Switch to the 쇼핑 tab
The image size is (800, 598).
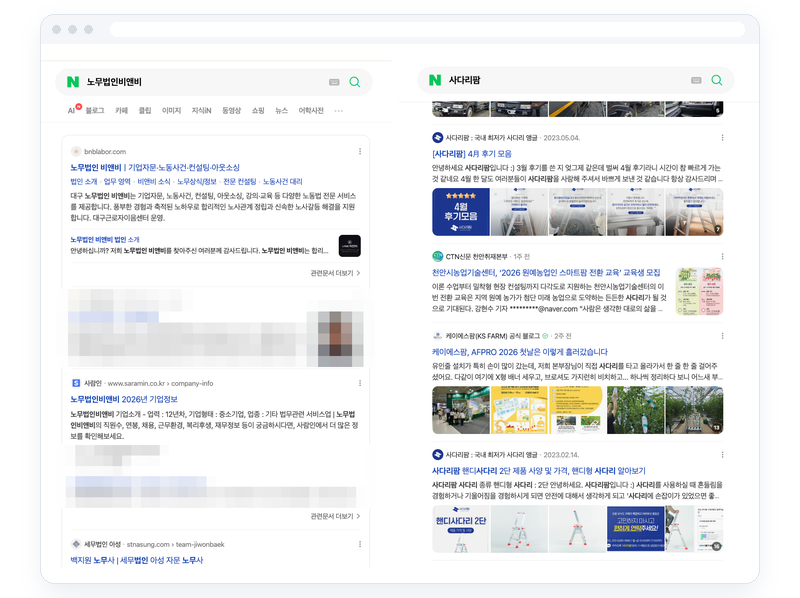click(x=258, y=111)
